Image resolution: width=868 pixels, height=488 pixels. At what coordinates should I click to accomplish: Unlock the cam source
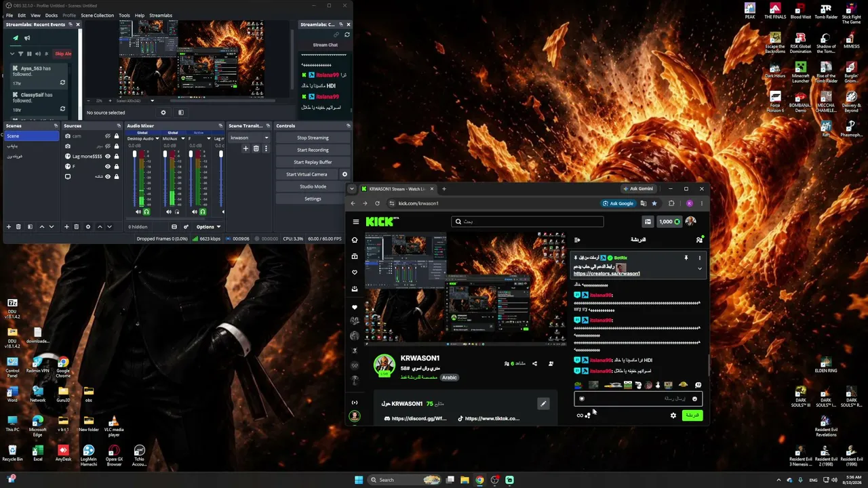pos(117,136)
